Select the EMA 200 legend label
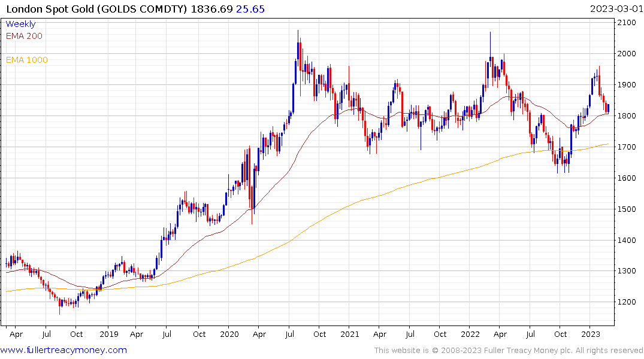 pyautogui.click(x=24, y=36)
